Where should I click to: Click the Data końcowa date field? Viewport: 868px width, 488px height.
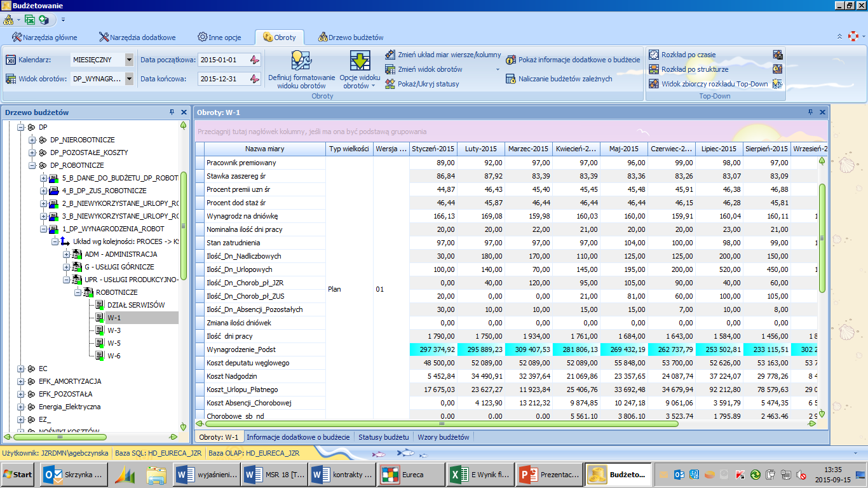222,79
